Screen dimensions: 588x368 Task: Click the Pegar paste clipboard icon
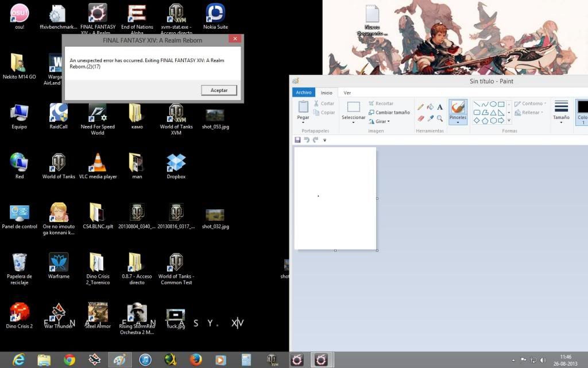(303, 106)
